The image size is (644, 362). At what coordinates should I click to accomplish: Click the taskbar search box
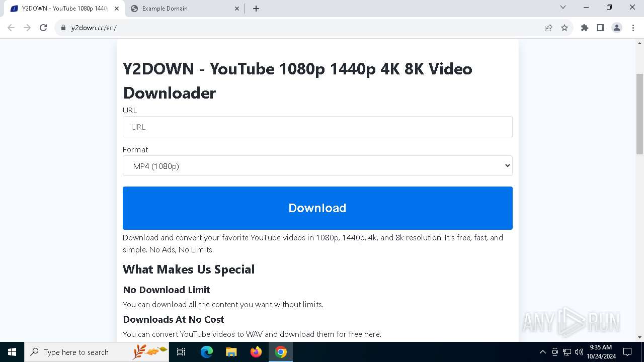(97, 352)
